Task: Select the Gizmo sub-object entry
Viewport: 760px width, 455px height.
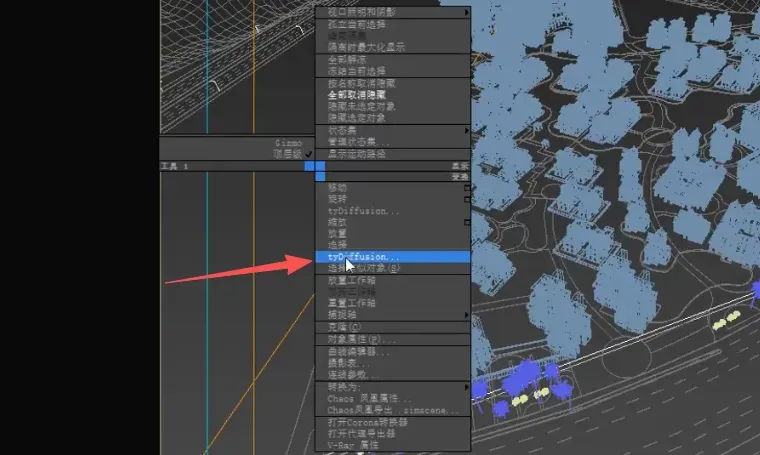Action: (288, 143)
